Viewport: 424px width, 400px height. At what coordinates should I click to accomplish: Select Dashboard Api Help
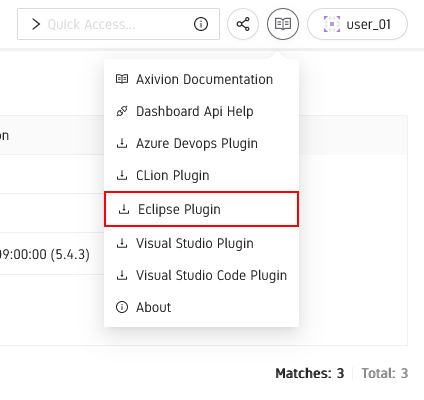201,111
